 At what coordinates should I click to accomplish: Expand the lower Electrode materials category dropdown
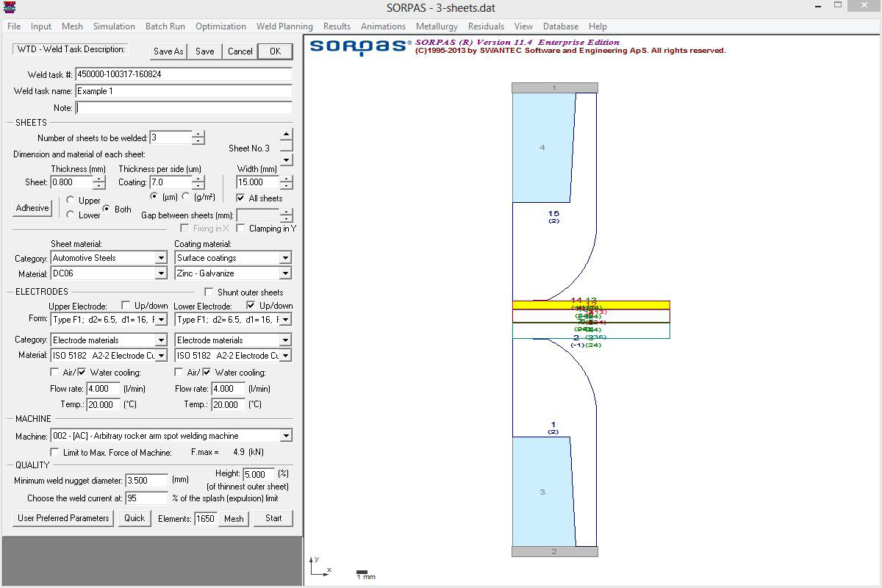pos(285,340)
